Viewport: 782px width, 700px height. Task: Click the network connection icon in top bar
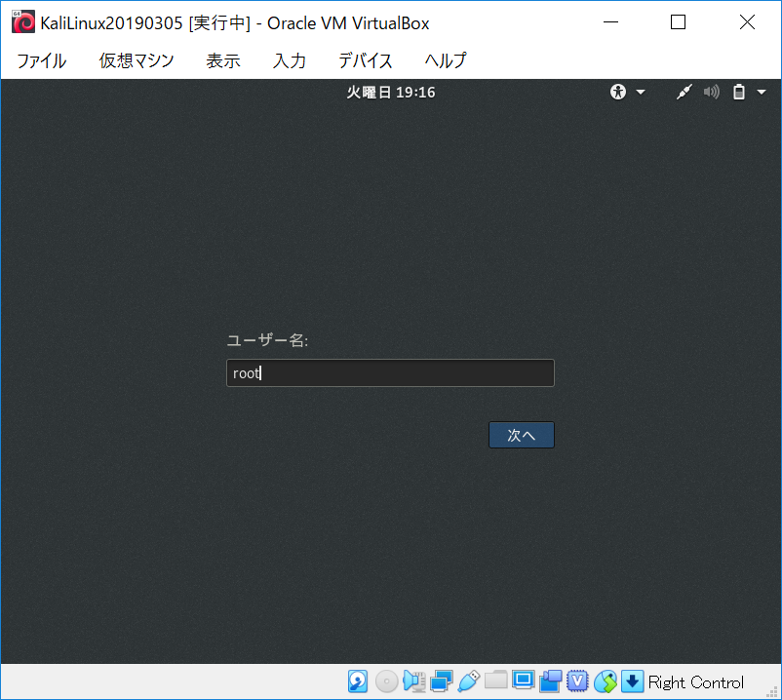click(684, 92)
